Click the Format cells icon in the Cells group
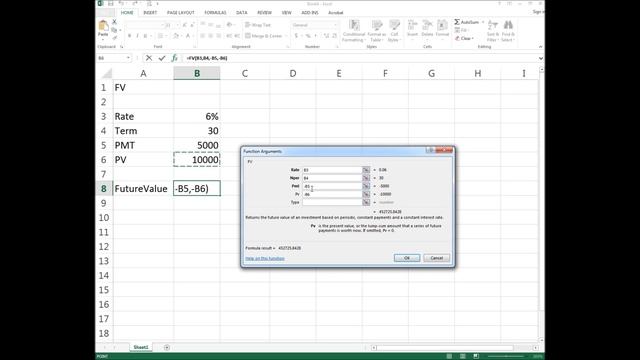This screenshot has height=360, width=640. pos(442,25)
